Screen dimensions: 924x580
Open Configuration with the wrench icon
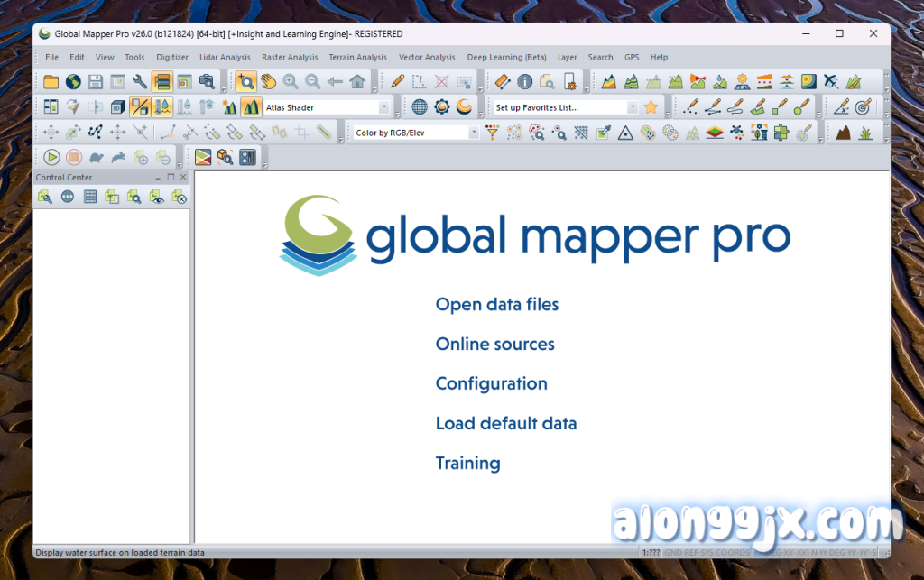click(140, 82)
